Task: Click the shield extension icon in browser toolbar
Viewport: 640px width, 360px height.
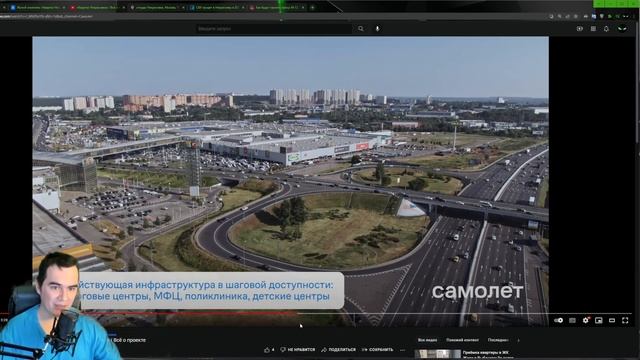Action: [602, 17]
